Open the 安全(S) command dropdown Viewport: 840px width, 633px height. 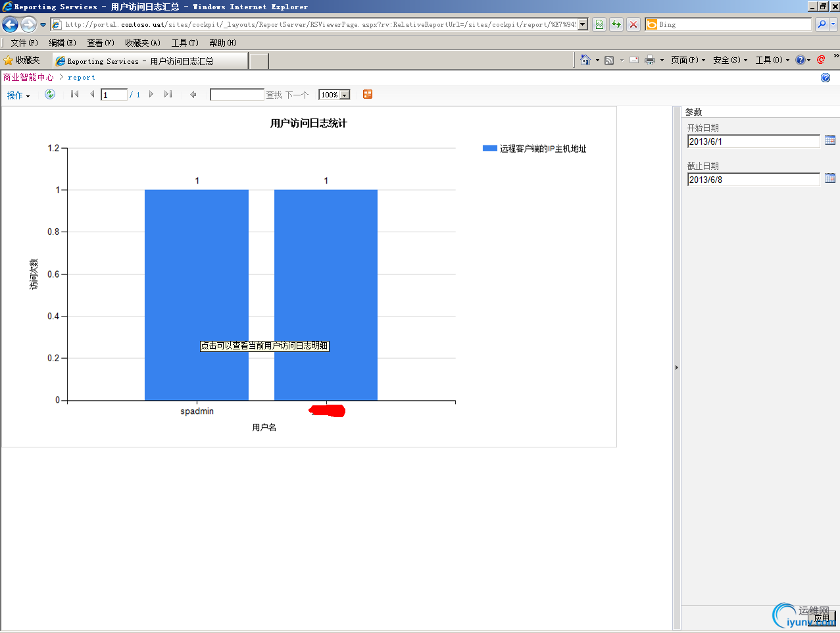(730, 60)
